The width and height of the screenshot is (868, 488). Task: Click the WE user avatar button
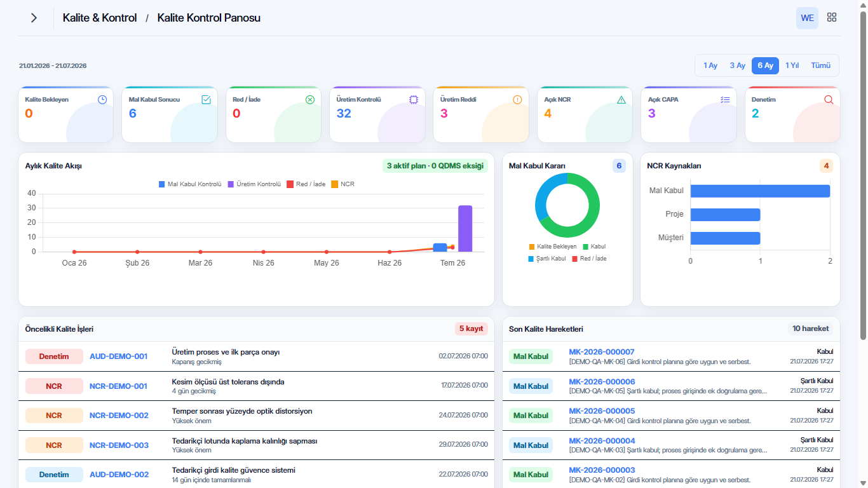point(807,18)
